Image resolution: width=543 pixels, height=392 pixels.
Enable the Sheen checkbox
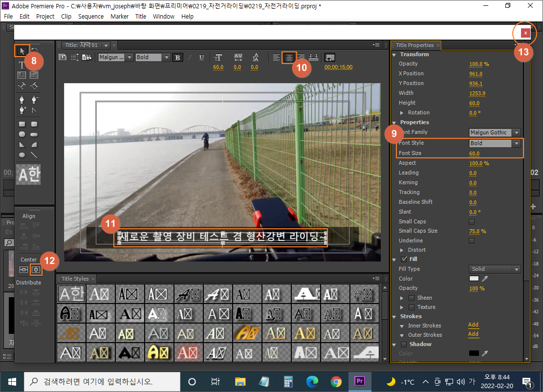pos(412,298)
